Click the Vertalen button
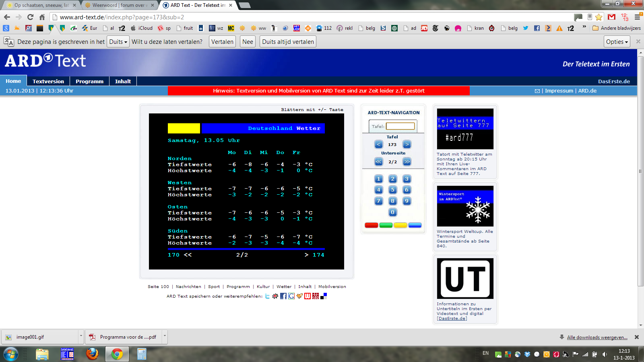Viewport: 644px width, 362px height. pos(222,42)
